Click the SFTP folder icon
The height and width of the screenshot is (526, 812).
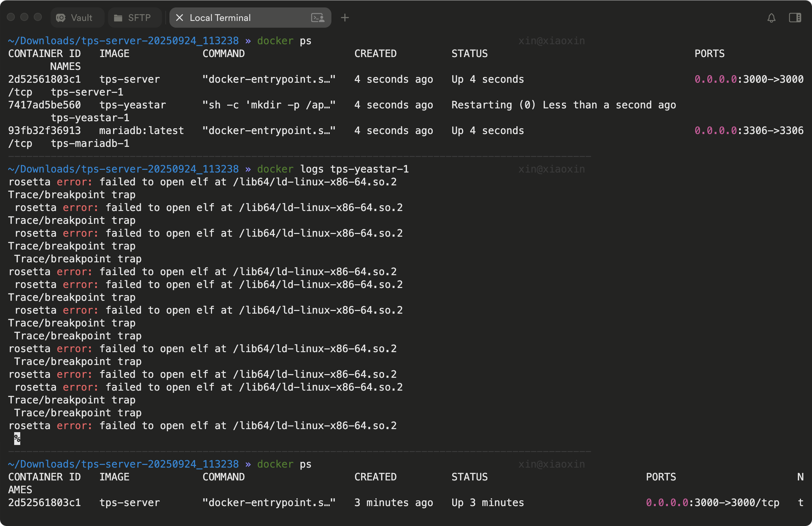tap(118, 18)
